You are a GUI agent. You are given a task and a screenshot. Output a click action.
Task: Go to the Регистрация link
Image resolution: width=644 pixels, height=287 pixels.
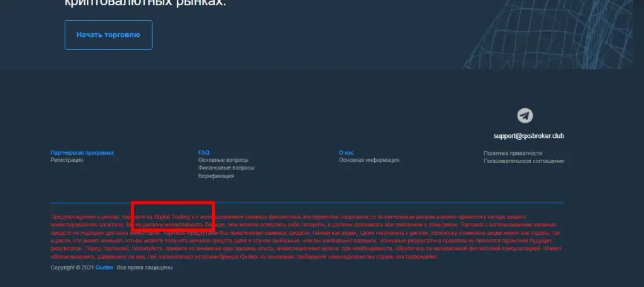(67, 160)
